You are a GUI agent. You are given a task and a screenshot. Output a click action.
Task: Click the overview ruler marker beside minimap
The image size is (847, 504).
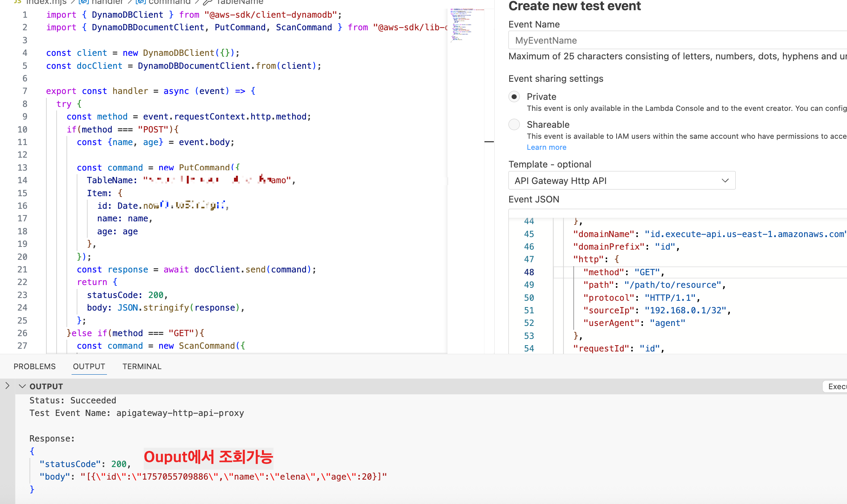(x=489, y=142)
